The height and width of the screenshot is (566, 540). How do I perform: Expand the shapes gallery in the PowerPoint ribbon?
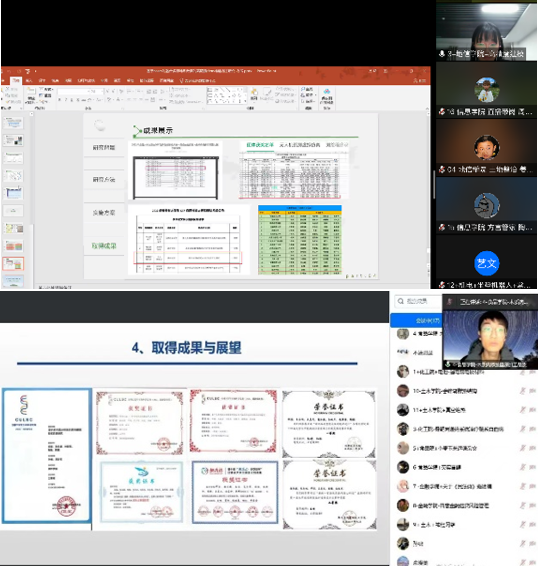tap(245, 102)
